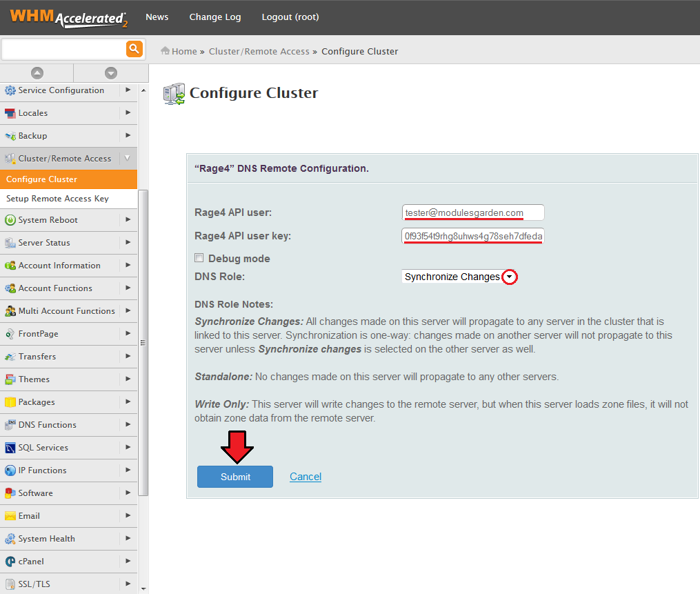
Task: Click the Service Configuration gear icon
Action: pos(10,90)
